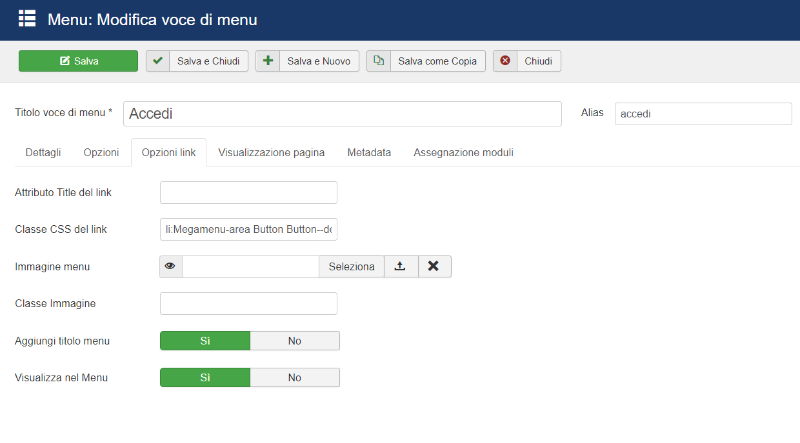Go to the Assegnazione moduli tab

pos(463,153)
